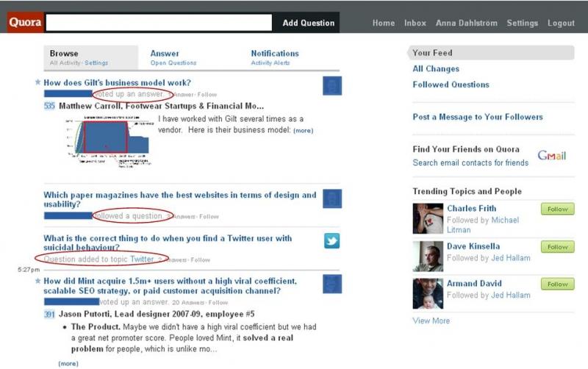This screenshot has height=369, width=588.
Task: Open topic icon beside paper magazines question
Action: (x=332, y=198)
